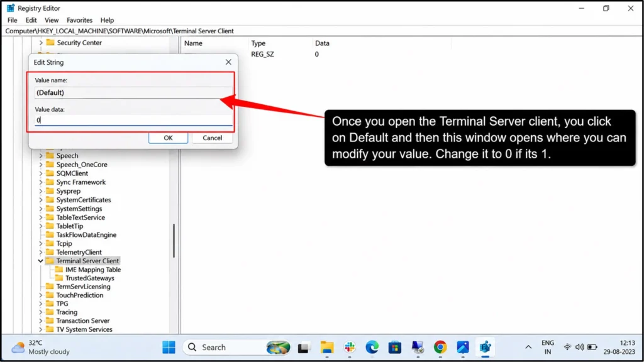Collapse the Terminal Server Client key
This screenshot has width=644, height=362.
click(x=40, y=261)
